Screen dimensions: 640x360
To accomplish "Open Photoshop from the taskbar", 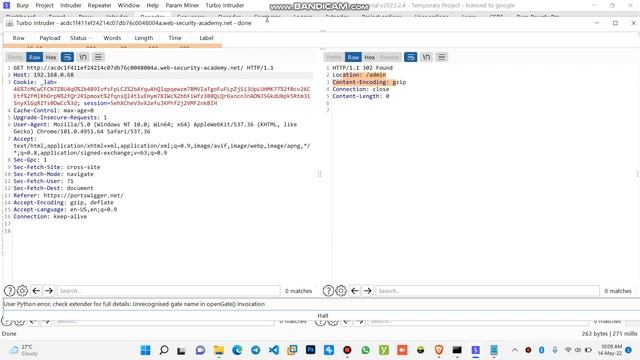I will (311, 350).
